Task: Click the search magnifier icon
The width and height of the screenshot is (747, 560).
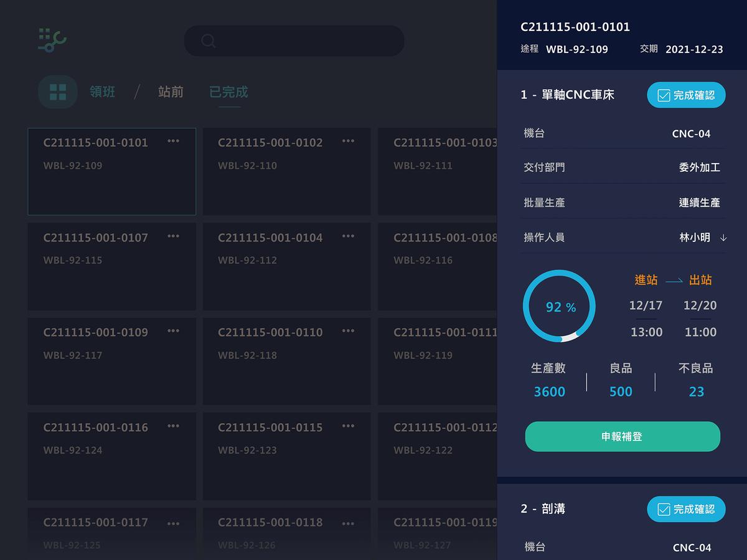Action: [x=208, y=41]
